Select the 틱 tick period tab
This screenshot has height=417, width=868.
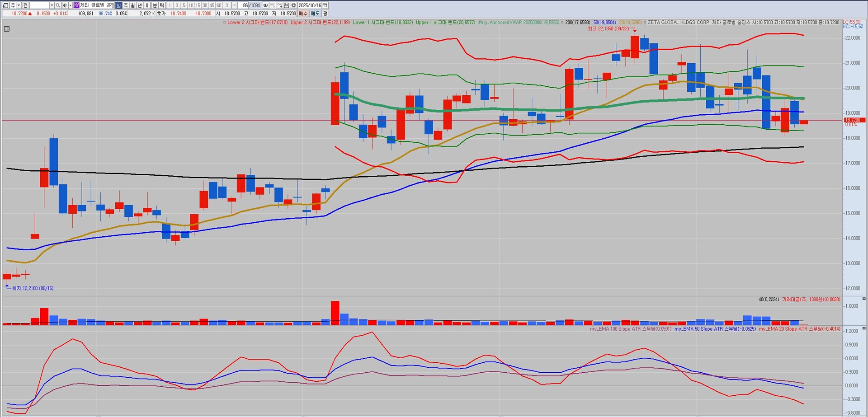tap(162, 5)
